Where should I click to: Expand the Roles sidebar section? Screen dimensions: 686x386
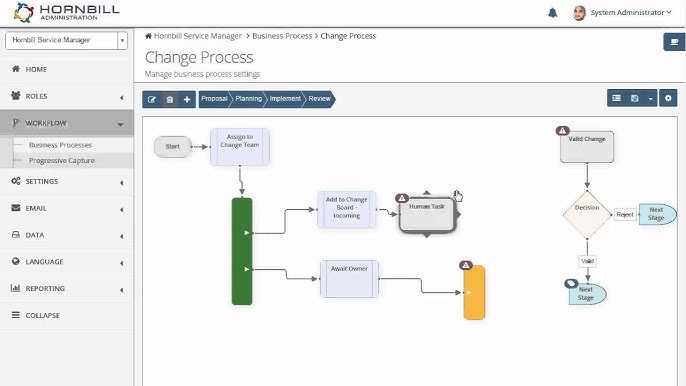click(x=66, y=96)
